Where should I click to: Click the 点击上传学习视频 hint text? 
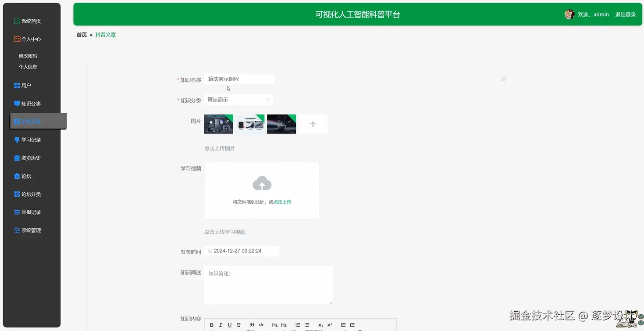click(225, 232)
